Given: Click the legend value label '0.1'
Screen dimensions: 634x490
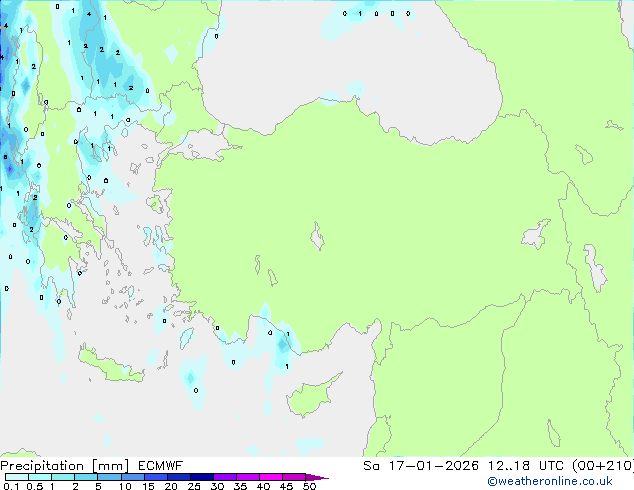Looking at the screenshot, I should pos(11,486).
